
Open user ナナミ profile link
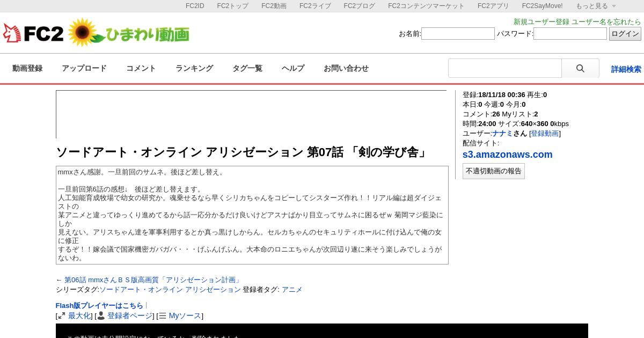502,134
